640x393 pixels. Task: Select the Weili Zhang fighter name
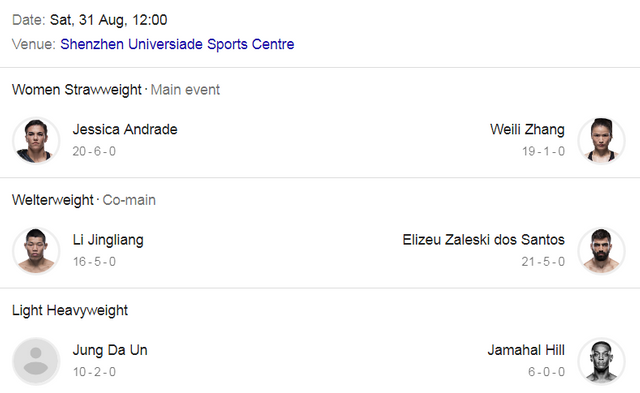point(527,129)
